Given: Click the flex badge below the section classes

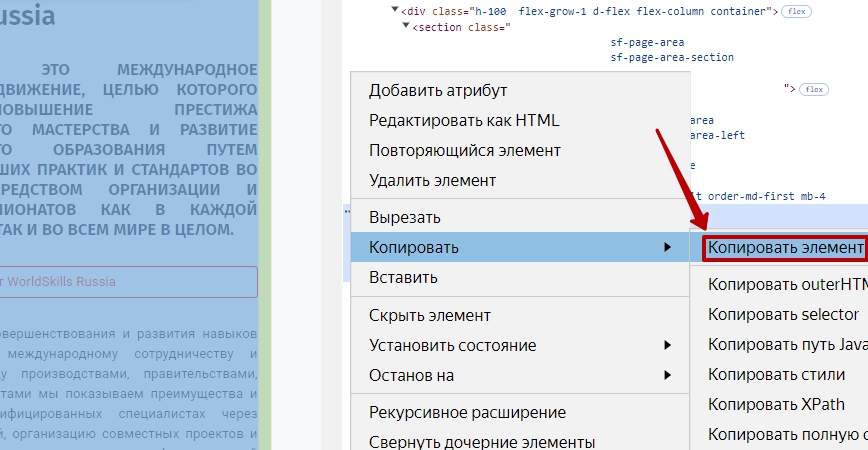Looking at the screenshot, I should coord(814,89).
